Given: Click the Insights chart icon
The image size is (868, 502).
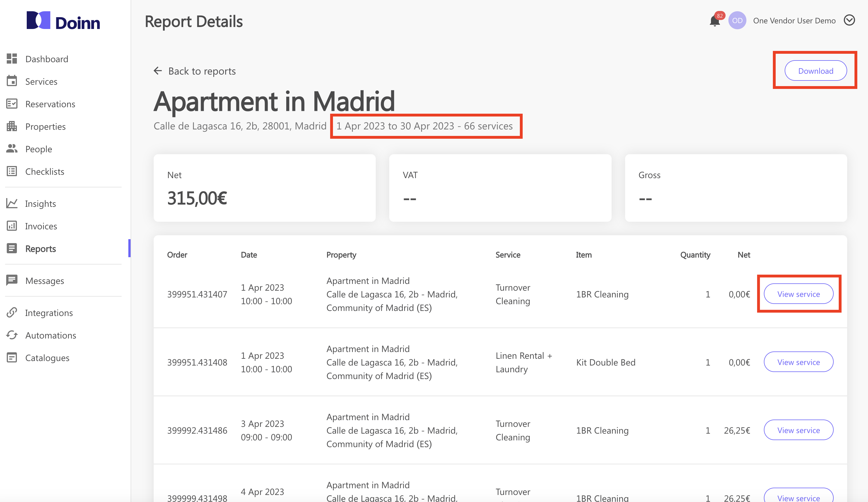Looking at the screenshot, I should (12, 203).
